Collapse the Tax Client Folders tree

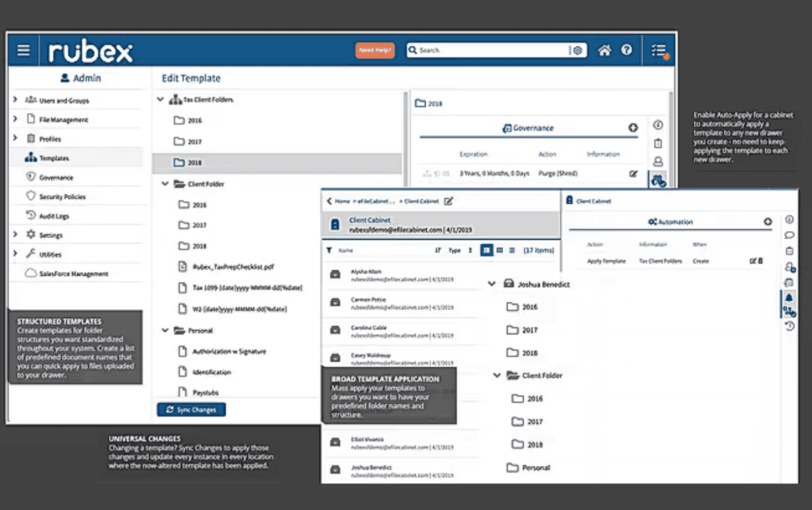[161, 100]
